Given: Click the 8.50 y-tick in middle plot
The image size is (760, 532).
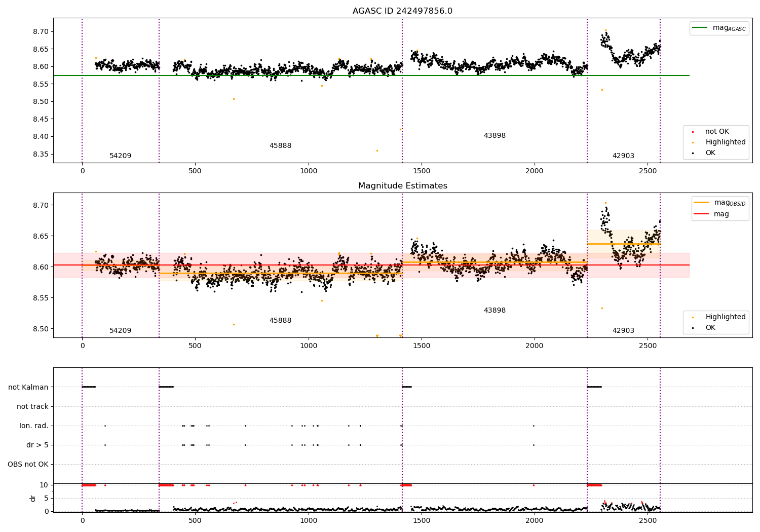Looking at the screenshot, I should point(41,329).
